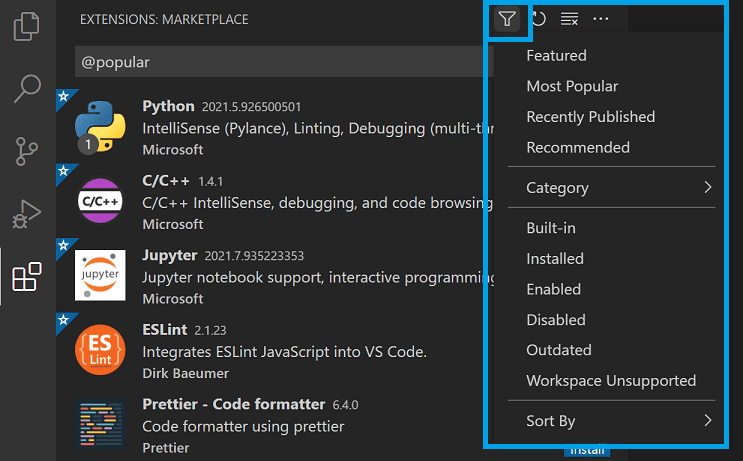743x461 pixels.
Task: Refresh the extensions list
Action: point(539,19)
